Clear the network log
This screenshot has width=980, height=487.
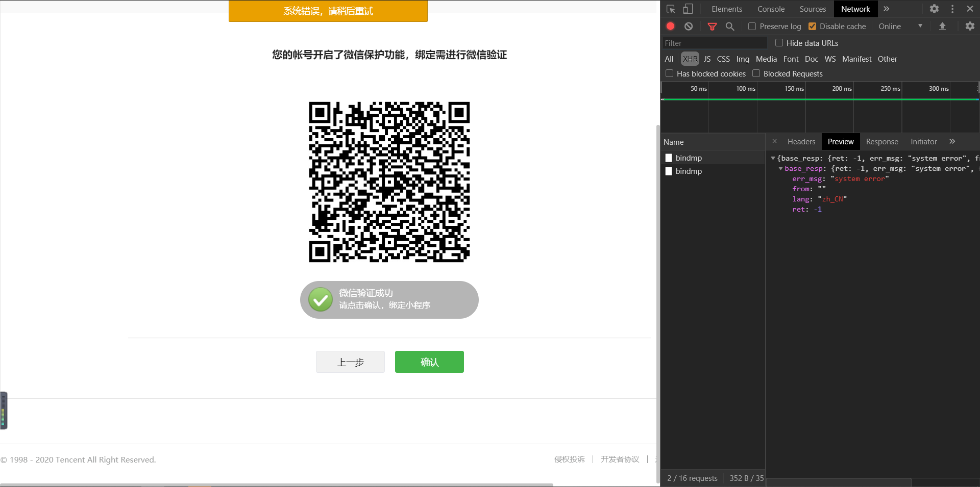(689, 26)
